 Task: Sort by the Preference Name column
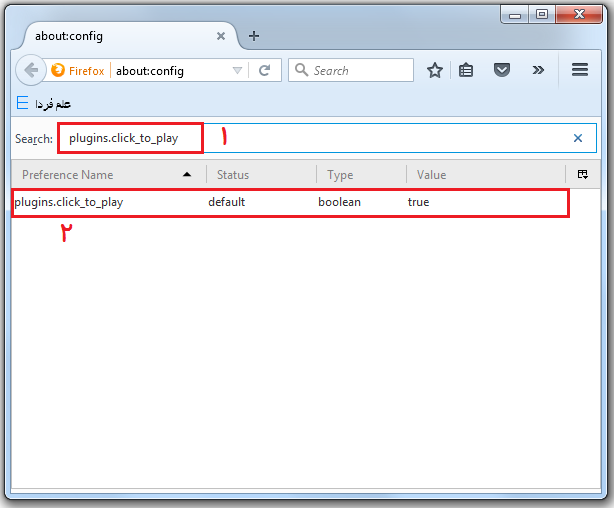coord(100,175)
